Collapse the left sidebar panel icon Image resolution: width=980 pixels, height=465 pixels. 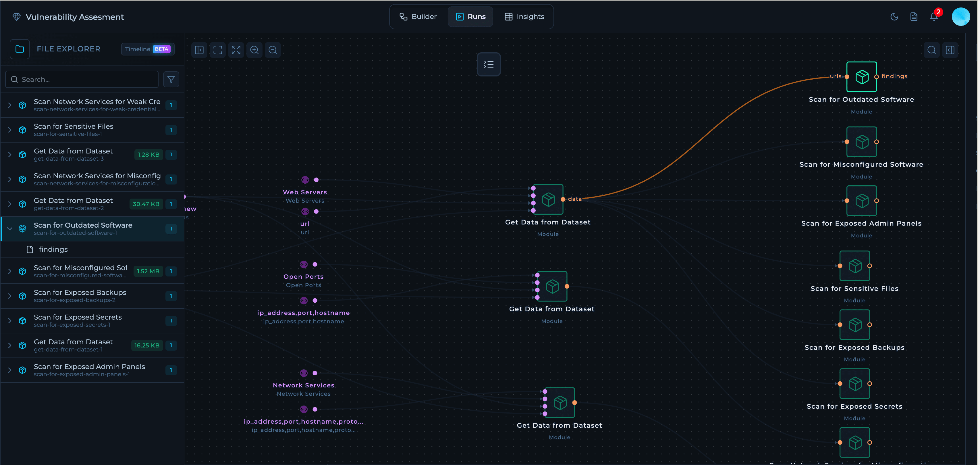coord(199,50)
